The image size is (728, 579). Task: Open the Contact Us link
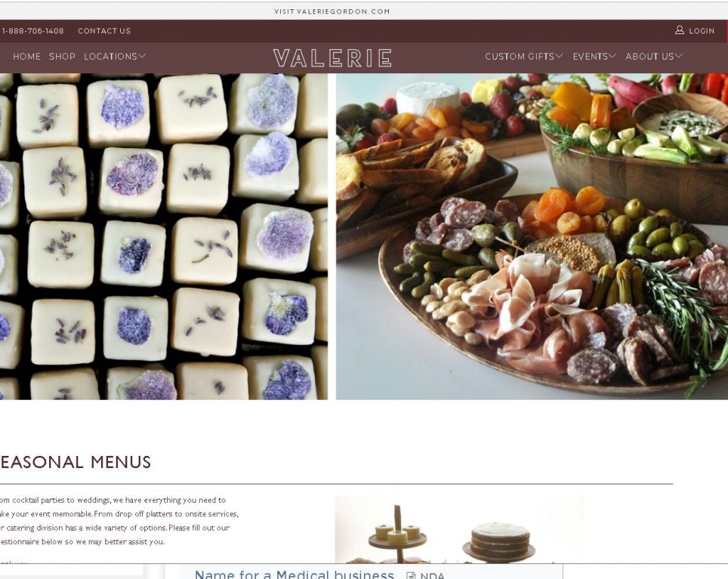[x=105, y=31]
